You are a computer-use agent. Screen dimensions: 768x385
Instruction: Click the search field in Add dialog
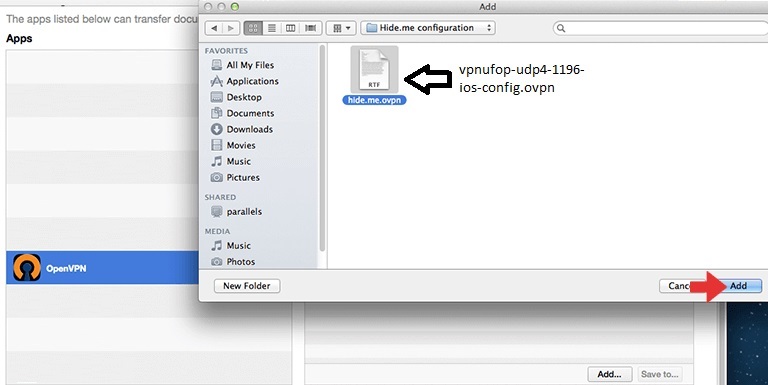pos(661,28)
